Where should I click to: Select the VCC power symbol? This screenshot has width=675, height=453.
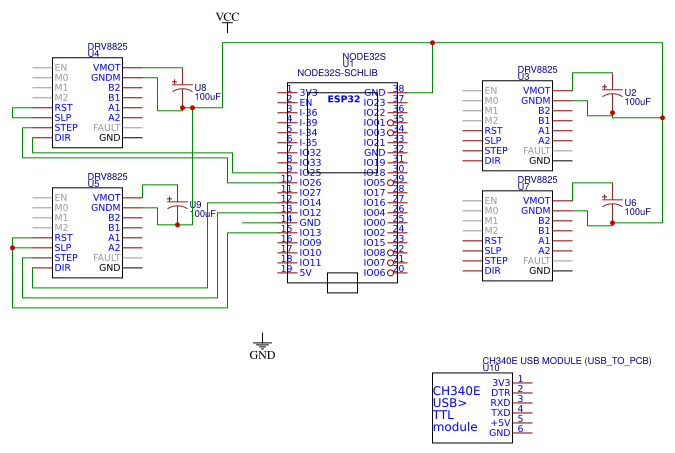[227, 22]
